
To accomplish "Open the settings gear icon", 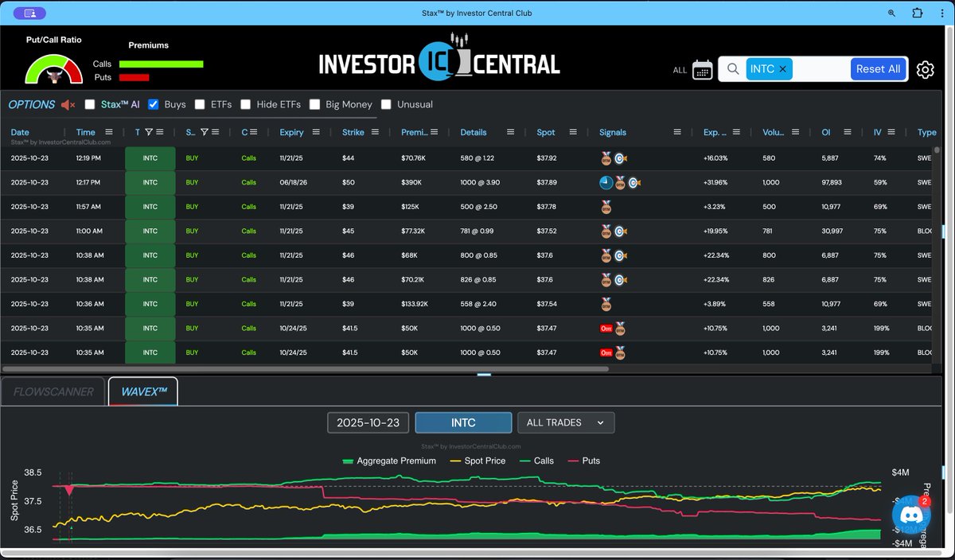I will [x=925, y=69].
